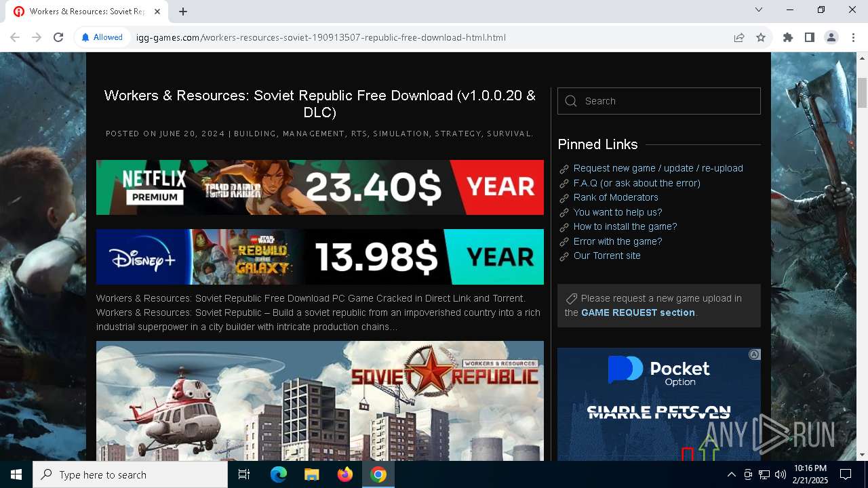Toggle the browser side panel
The height and width of the screenshot is (488, 868).
810,37
